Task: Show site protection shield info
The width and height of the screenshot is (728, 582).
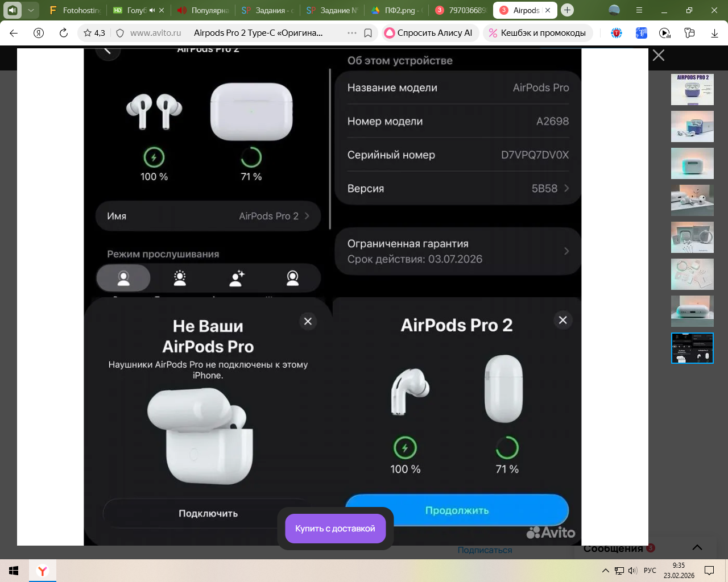Action: point(120,33)
